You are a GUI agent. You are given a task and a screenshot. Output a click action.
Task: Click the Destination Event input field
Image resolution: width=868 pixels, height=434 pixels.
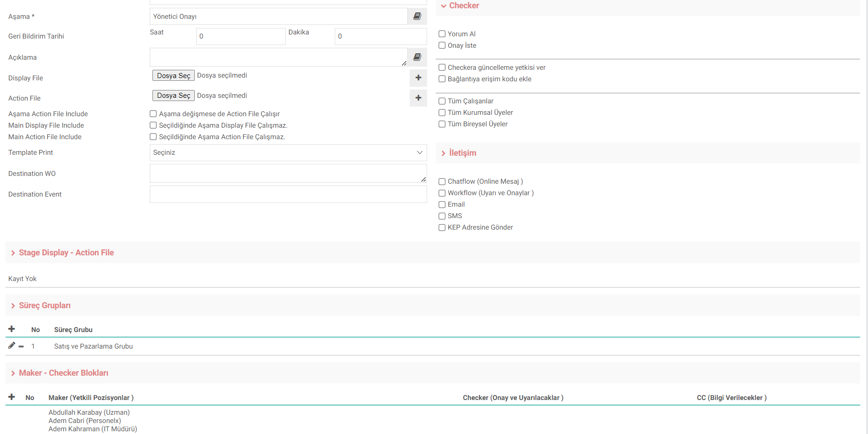(288, 194)
